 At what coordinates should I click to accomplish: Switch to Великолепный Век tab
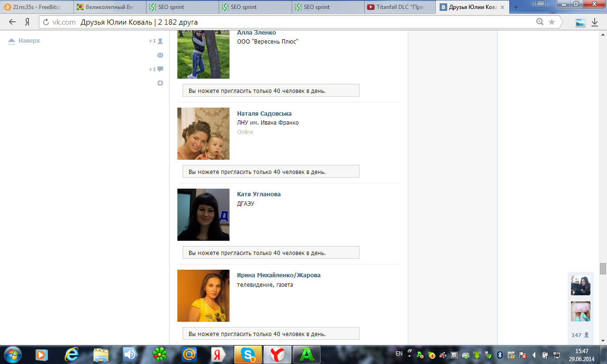(110, 7)
